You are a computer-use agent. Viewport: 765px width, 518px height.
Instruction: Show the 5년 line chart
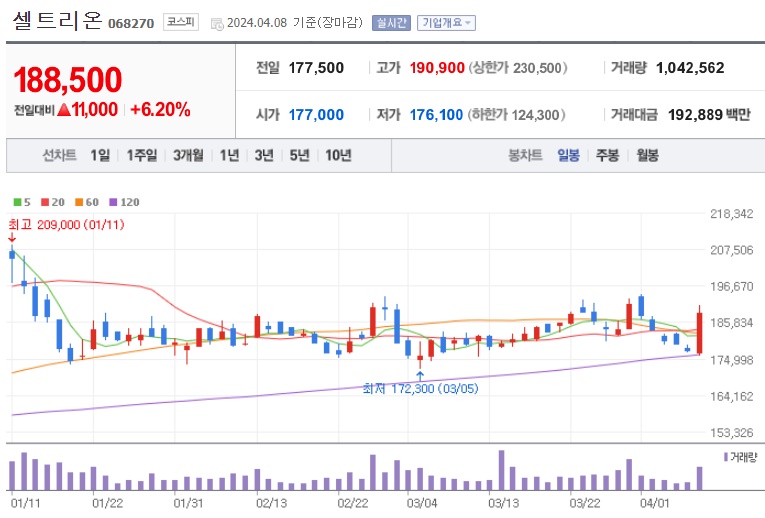click(300, 156)
